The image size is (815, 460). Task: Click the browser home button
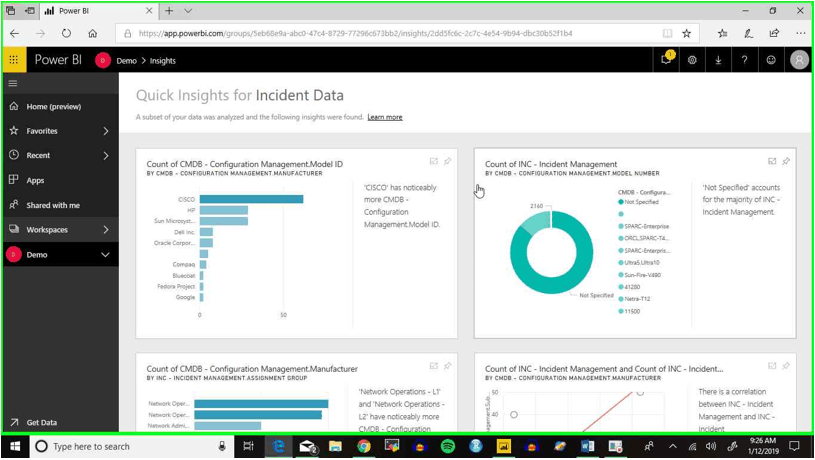click(93, 33)
